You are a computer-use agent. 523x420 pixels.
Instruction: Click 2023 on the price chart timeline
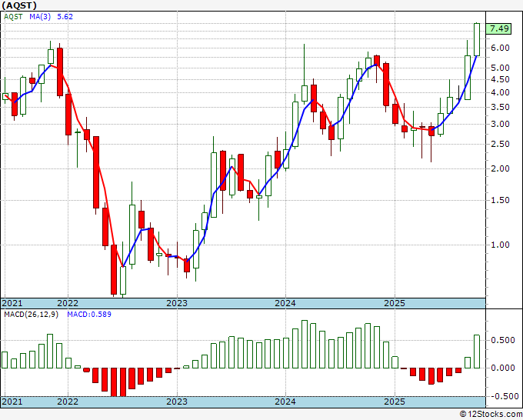[177, 303]
